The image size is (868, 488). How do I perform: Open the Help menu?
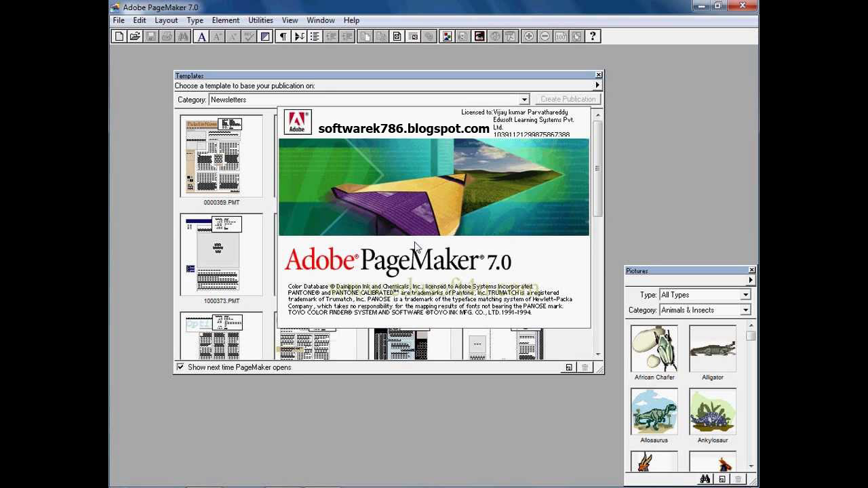point(351,20)
